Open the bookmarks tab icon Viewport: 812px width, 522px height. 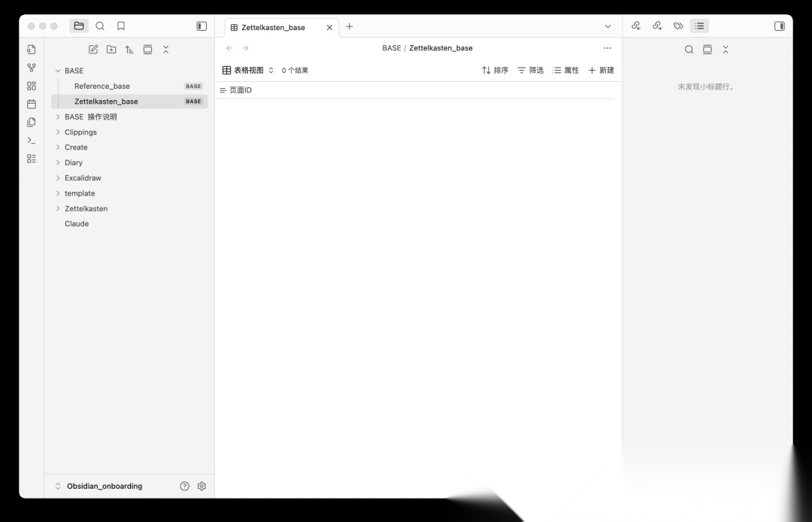[x=121, y=26]
